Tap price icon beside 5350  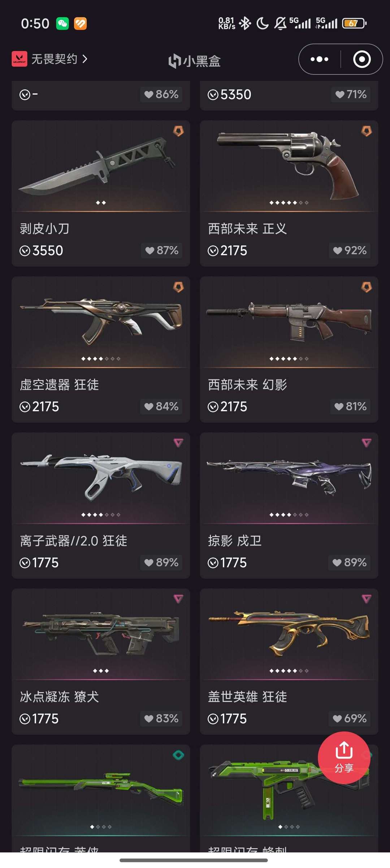pyautogui.click(x=213, y=95)
